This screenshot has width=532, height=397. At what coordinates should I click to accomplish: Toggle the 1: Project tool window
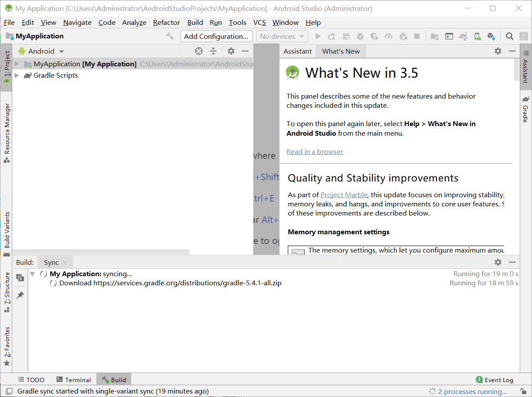7,68
